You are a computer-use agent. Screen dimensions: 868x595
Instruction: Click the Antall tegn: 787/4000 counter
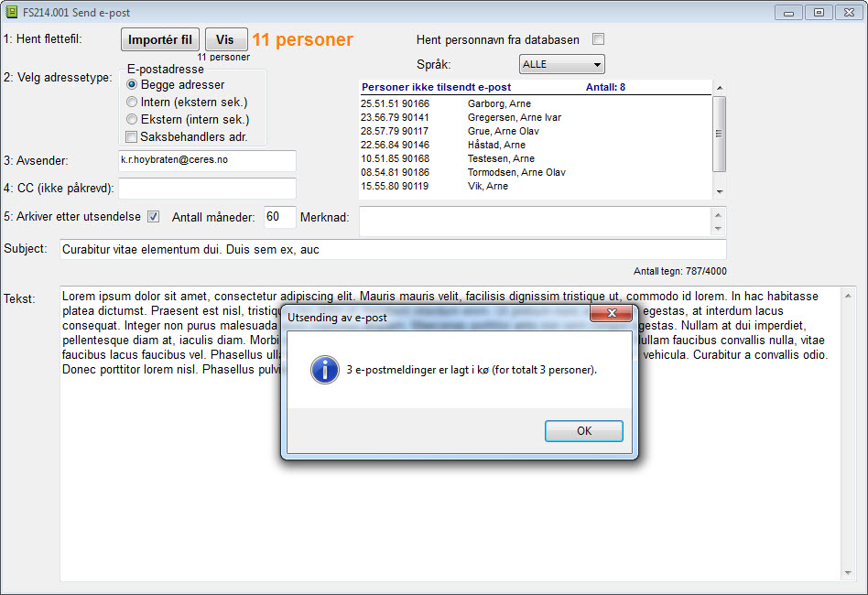point(679,271)
